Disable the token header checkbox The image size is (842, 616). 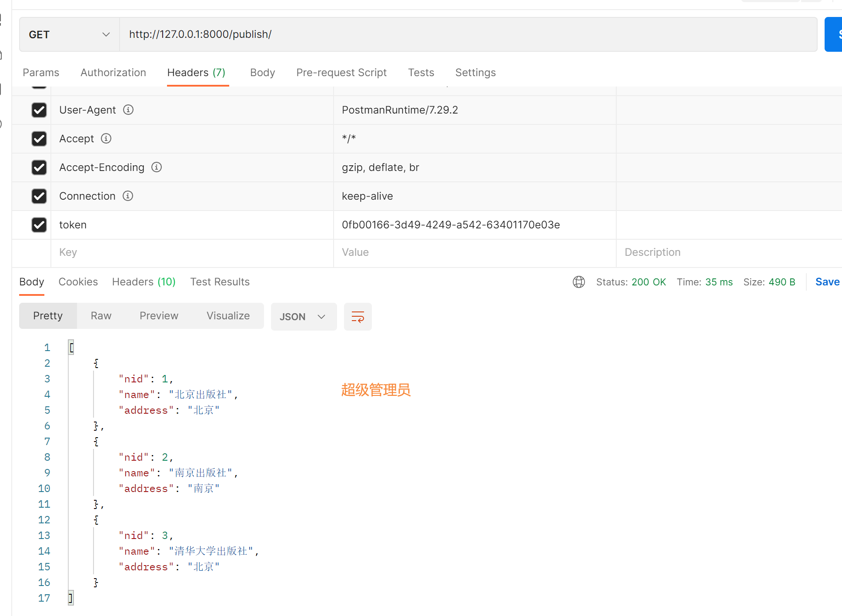(39, 225)
